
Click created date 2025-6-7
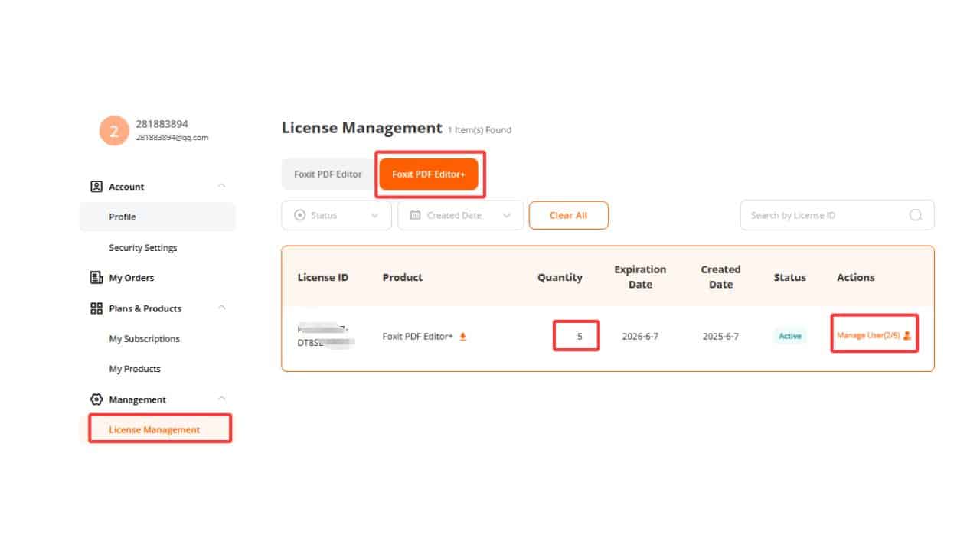point(720,336)
